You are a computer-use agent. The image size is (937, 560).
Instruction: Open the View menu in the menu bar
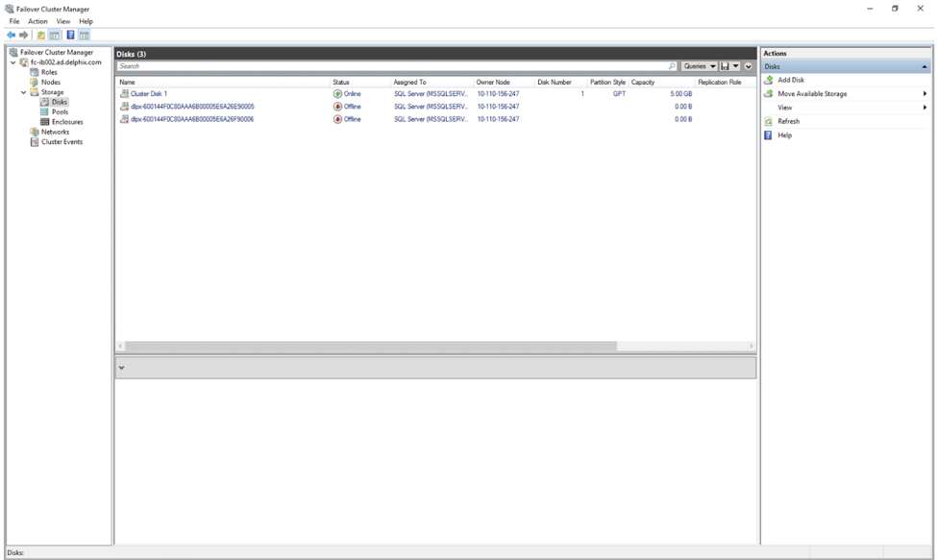[63, 21]
